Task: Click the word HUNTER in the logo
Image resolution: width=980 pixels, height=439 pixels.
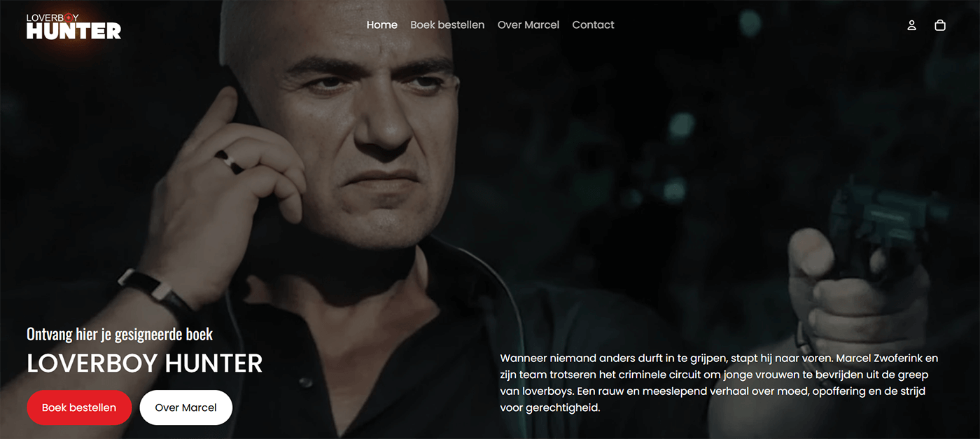Action: [x=73, y=31]
